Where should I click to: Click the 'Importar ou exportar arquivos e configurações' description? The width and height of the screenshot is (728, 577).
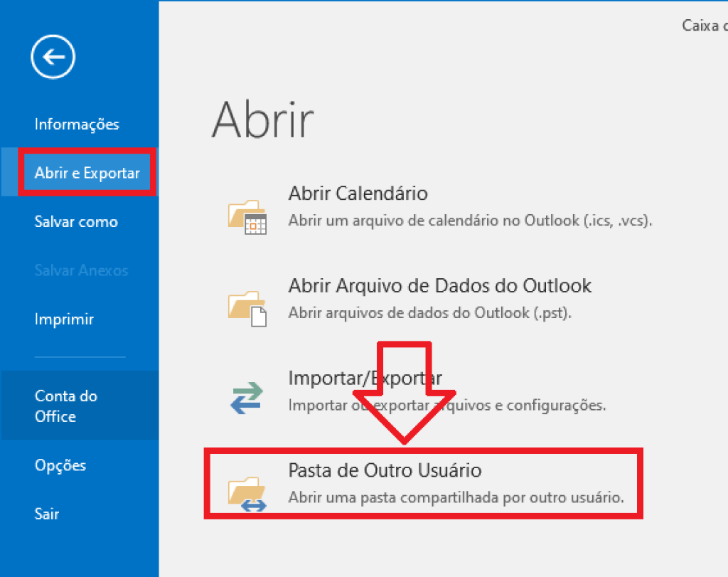[447, 405]
